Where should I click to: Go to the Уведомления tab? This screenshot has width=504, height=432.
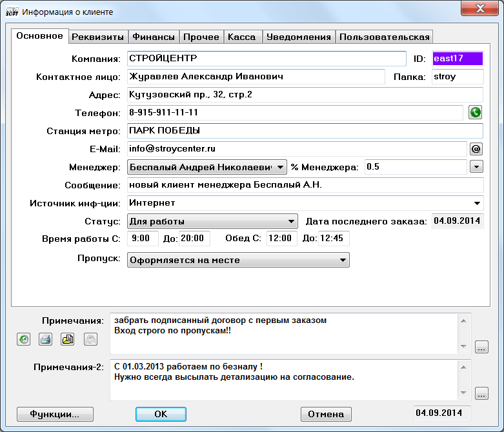point(299,37)
